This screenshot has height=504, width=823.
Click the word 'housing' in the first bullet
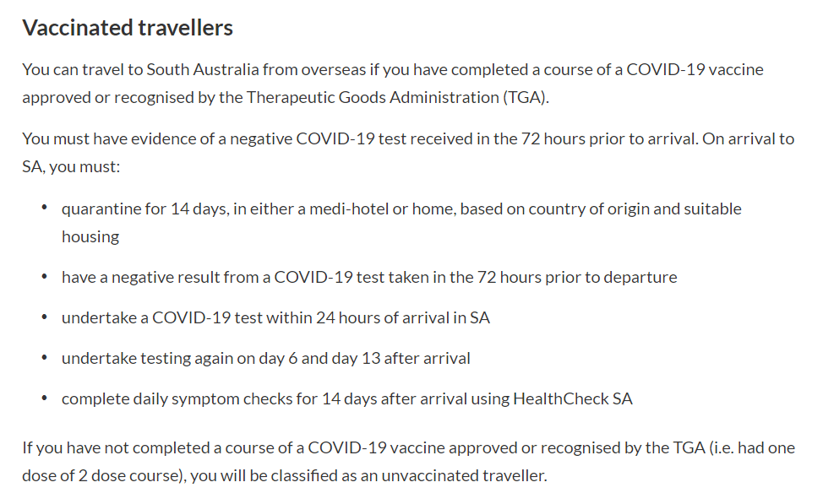[x=90, y=237]
